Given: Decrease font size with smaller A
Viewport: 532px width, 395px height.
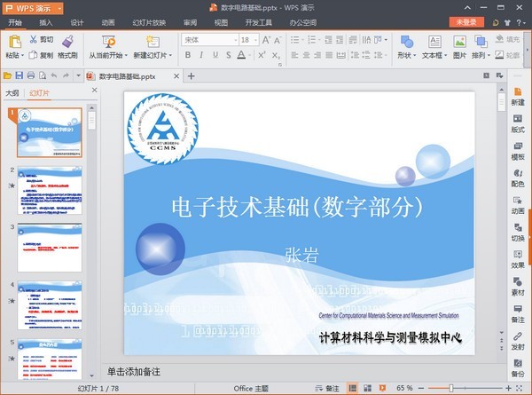Looking at the screenshot, I should click(278, 40).
